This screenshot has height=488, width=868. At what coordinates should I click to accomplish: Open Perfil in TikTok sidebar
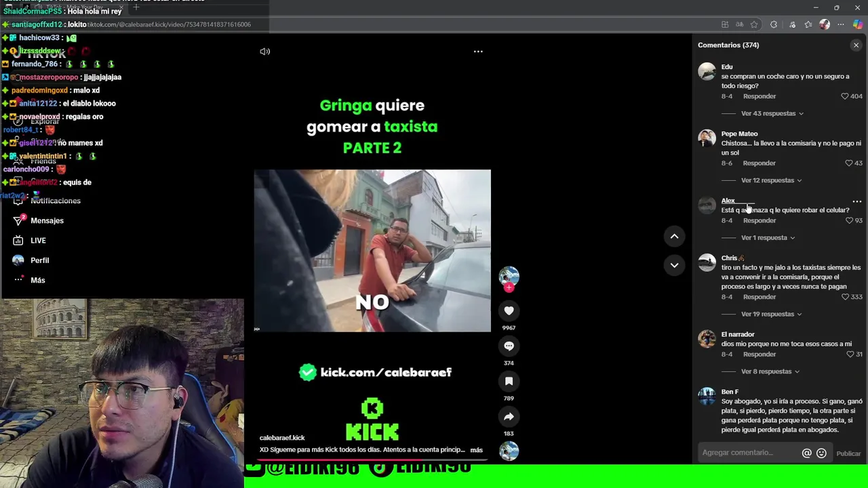39,260
